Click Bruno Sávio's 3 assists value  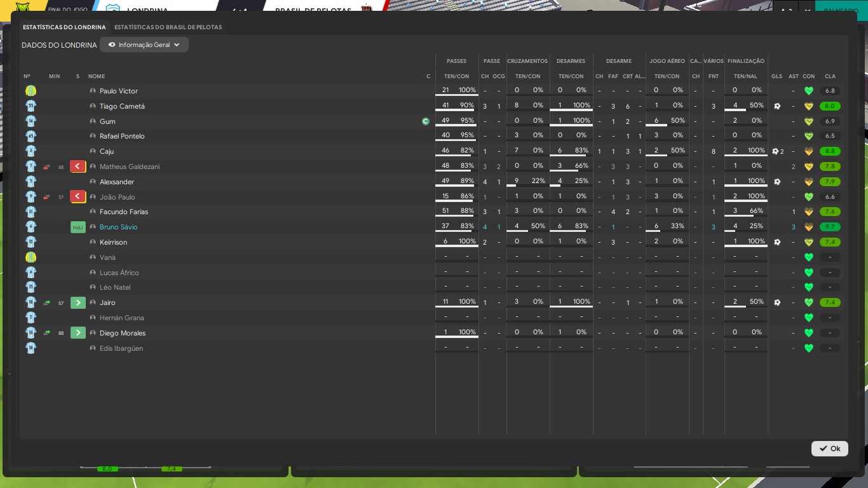point(793,227)
